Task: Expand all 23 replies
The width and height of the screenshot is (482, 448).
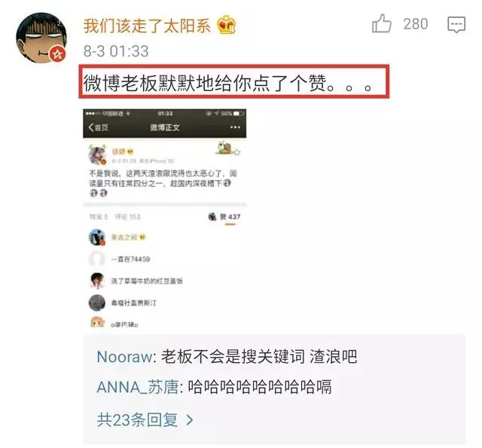Action: 145,419
